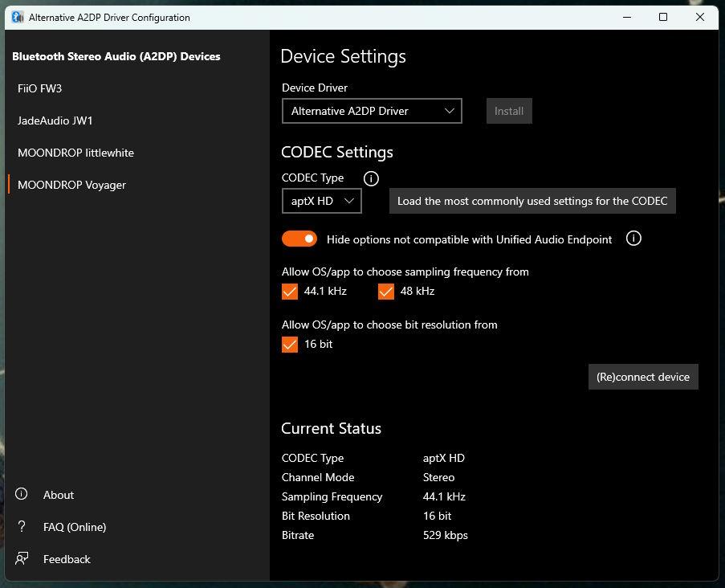The height and width of the screenshot is (588, 725).
Task: Select MOONDROP littlewhite device
Action: 75,153
